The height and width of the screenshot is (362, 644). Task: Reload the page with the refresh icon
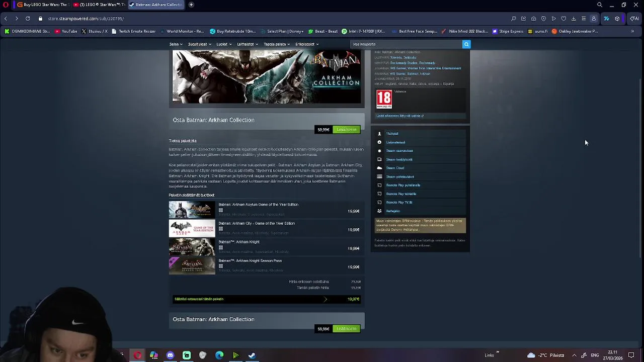tap(28, 19)
